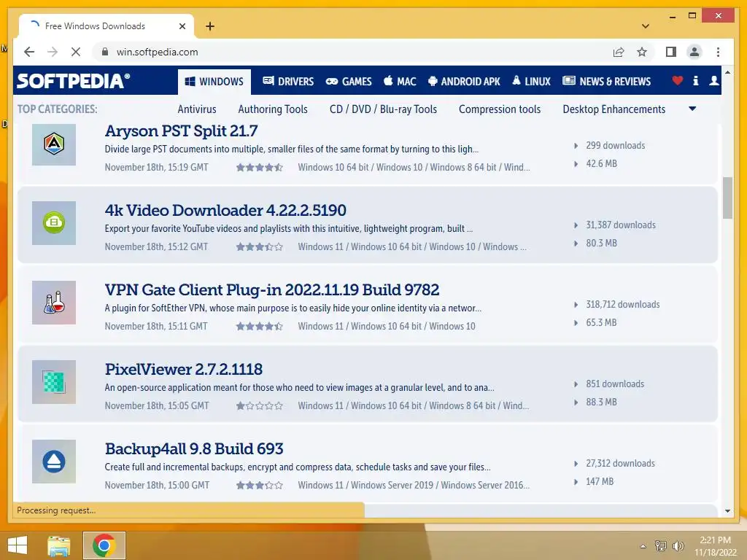Open the Drivers section
The image size is (747, 560).
[288, 82]
